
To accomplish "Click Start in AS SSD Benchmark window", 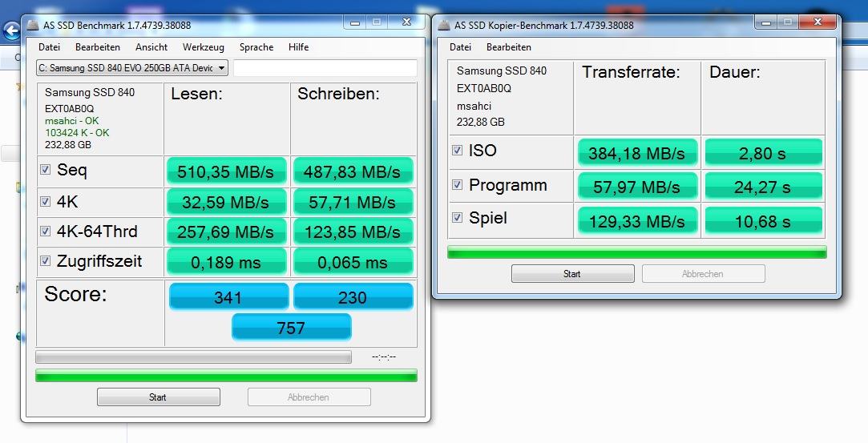I will [x=159, y=397].
